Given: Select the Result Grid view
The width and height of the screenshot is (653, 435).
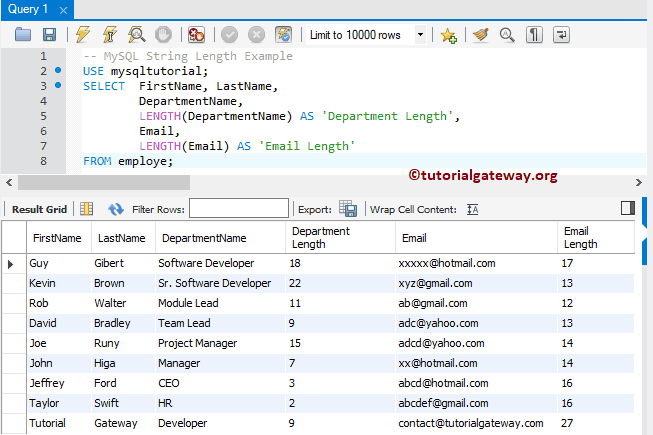Looking at the screenshot, I should coord(39,209).
